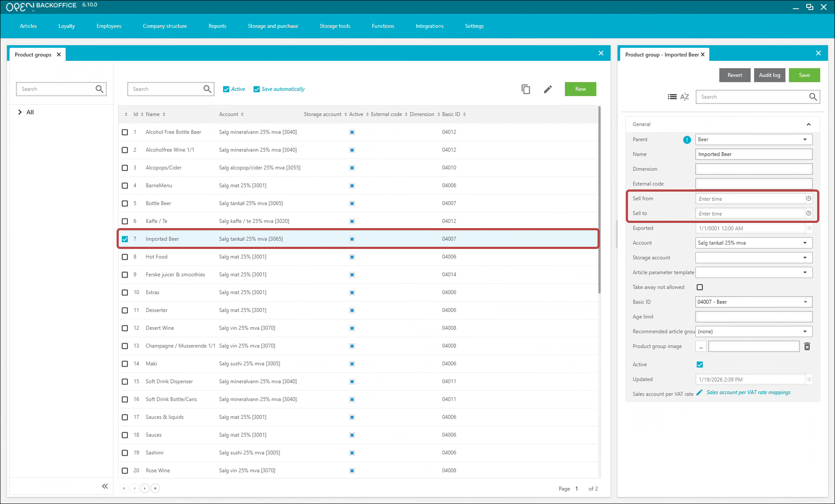This screenshot has height=504, width=835.
Task: Select the Hot Food row checkbox
Action: click(125, 257)
